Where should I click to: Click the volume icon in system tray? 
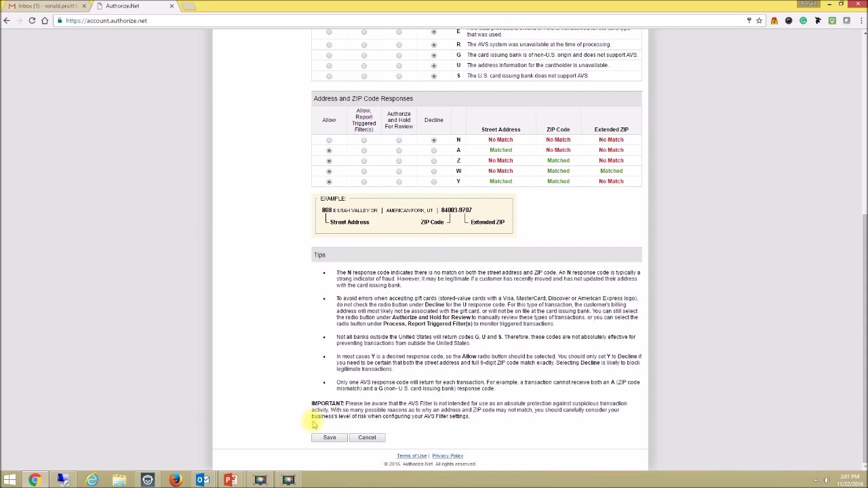click(x=827, y=481)
